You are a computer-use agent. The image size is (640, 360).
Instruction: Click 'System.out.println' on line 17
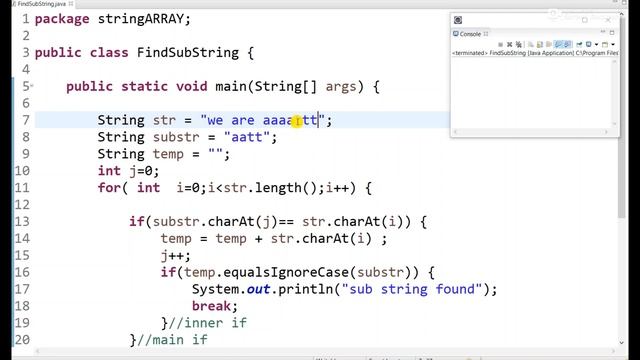pyautogui.click(x=262, y=289)
